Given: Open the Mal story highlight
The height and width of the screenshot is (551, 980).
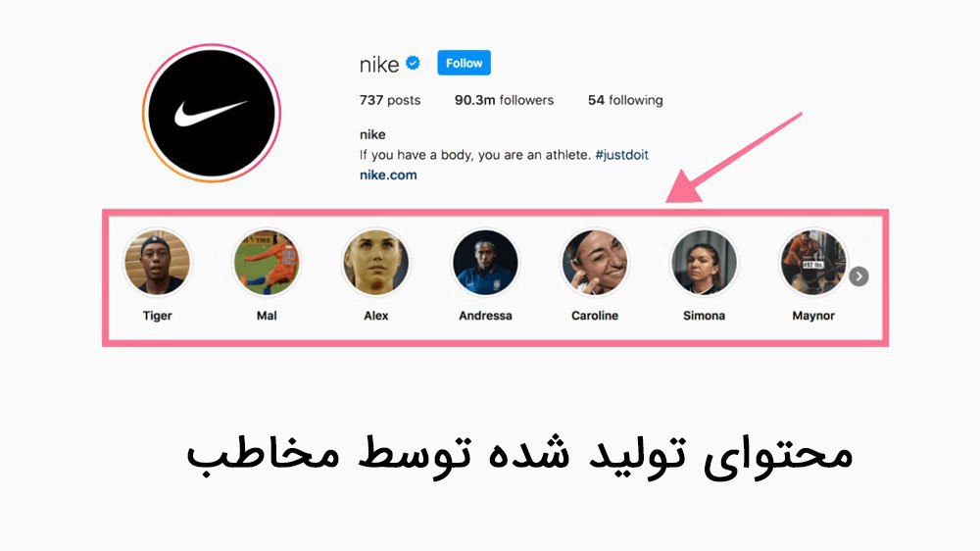Looking at the screenshot, I should click(x=267, y=262).
